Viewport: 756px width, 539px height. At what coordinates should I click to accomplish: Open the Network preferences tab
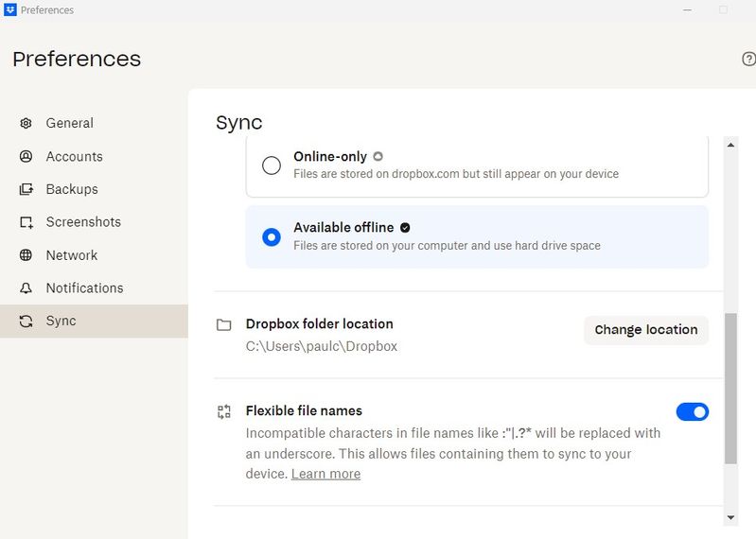pyautogui.click(x=71, y=255)
